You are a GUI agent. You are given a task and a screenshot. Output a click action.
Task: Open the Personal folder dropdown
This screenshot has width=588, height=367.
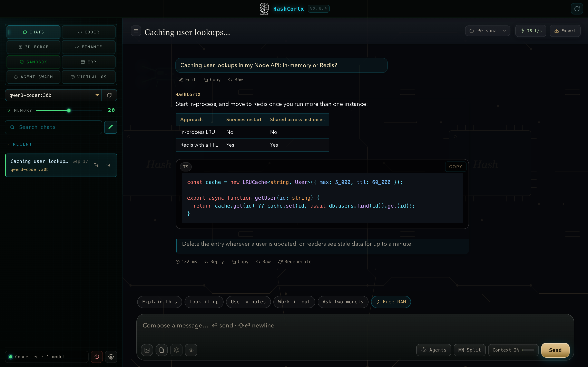coord(488,31)
